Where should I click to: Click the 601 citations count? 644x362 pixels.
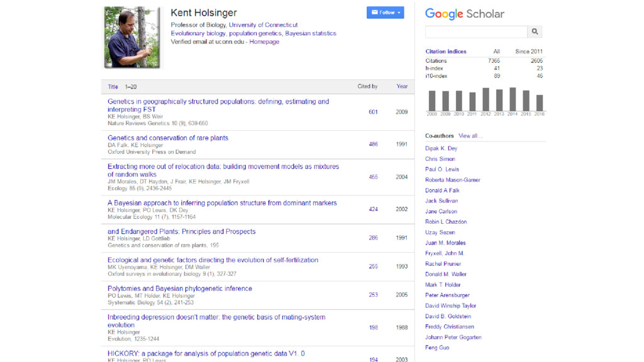tap(373, 112)
